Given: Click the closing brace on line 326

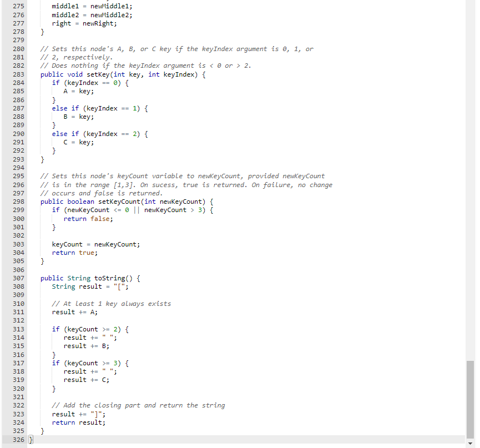Looking at the screenshot, I should coord(31,439).
